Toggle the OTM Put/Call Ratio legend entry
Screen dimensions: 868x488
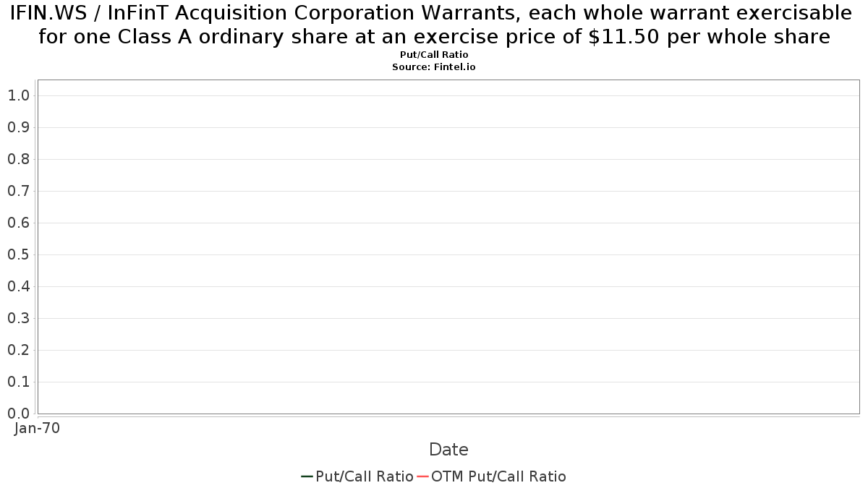click(492, 476)
